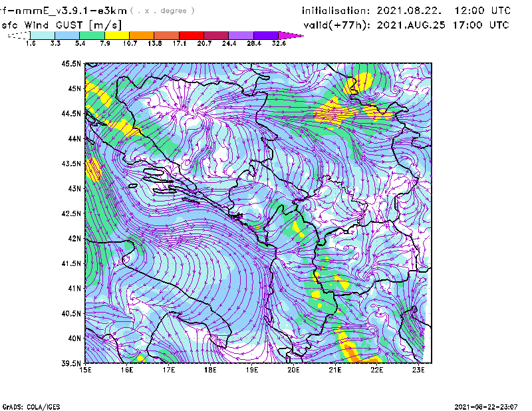Click the latitude label '45N'

pyautogui.click(x=74, y=88)
